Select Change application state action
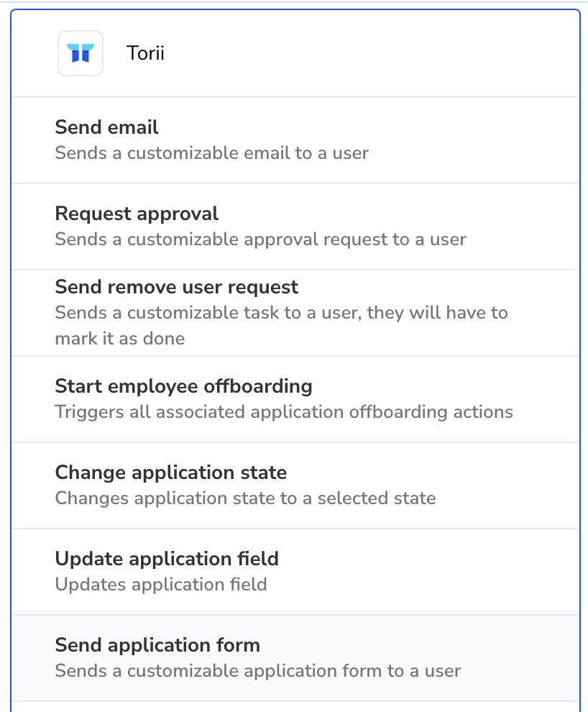588x712 pixels. point(295,485)
